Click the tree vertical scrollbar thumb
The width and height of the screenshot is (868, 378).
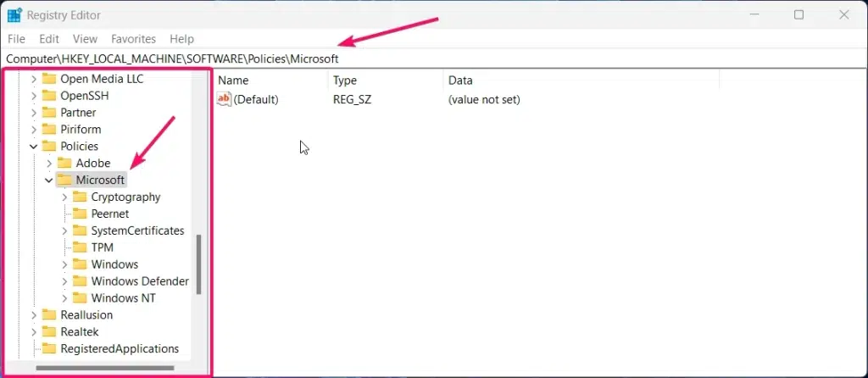pos(198,264)
